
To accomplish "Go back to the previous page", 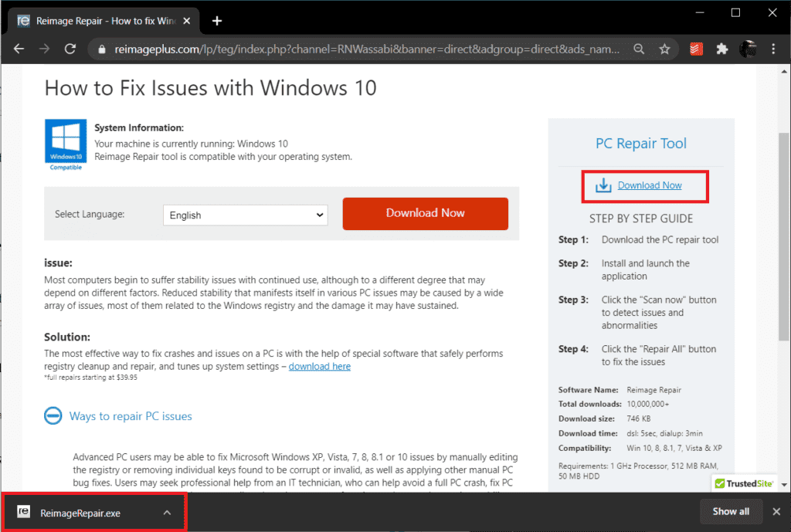I will tap(19, 49).
